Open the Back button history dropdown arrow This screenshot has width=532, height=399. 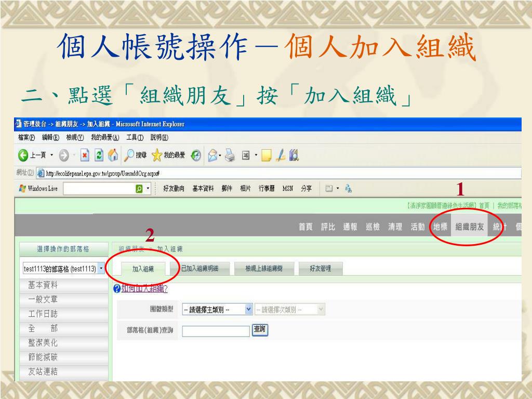tap(51, 155)
